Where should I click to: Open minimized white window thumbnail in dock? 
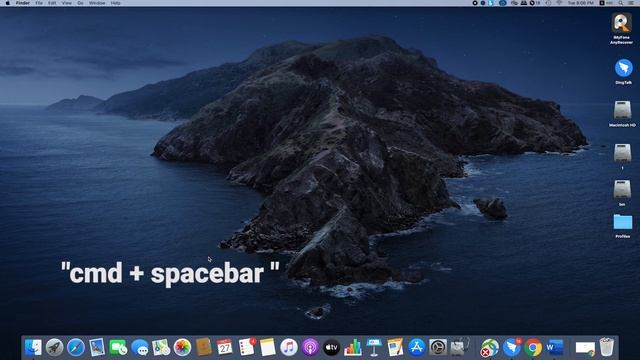[x=585, y=348]
